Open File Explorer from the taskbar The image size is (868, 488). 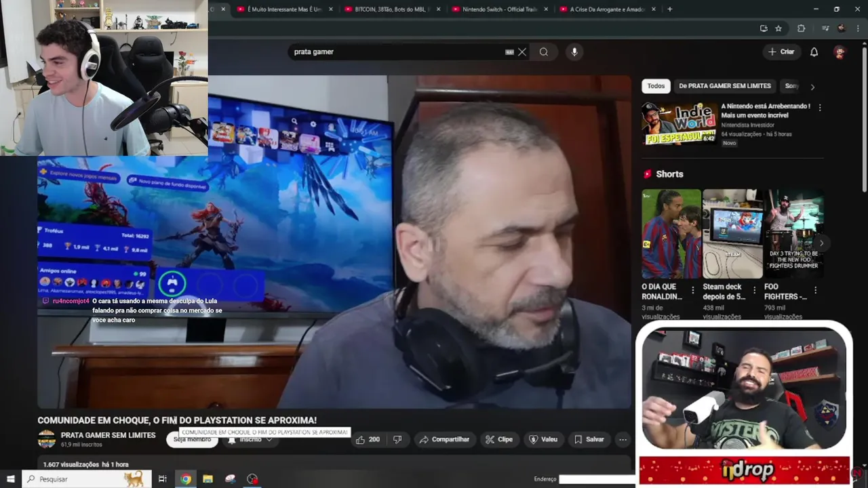tap(208, 479)
